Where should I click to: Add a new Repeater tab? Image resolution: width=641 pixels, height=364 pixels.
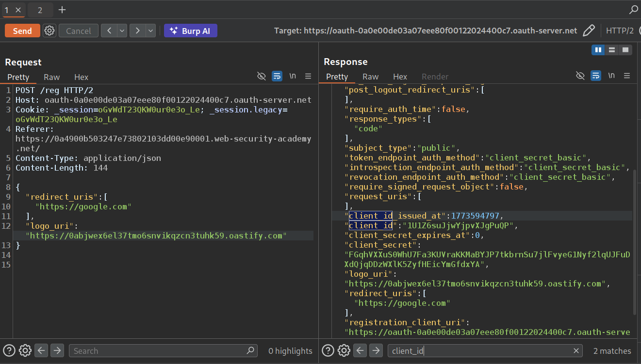62,10
